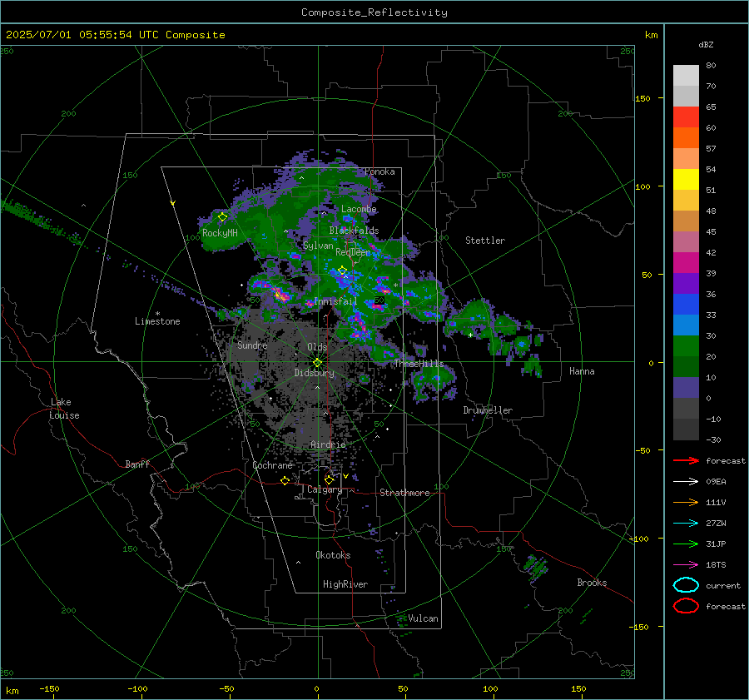The height and width of the screenshot is (700, 749).
Task: Click the 18TS legend label
Action: [716, 565]
